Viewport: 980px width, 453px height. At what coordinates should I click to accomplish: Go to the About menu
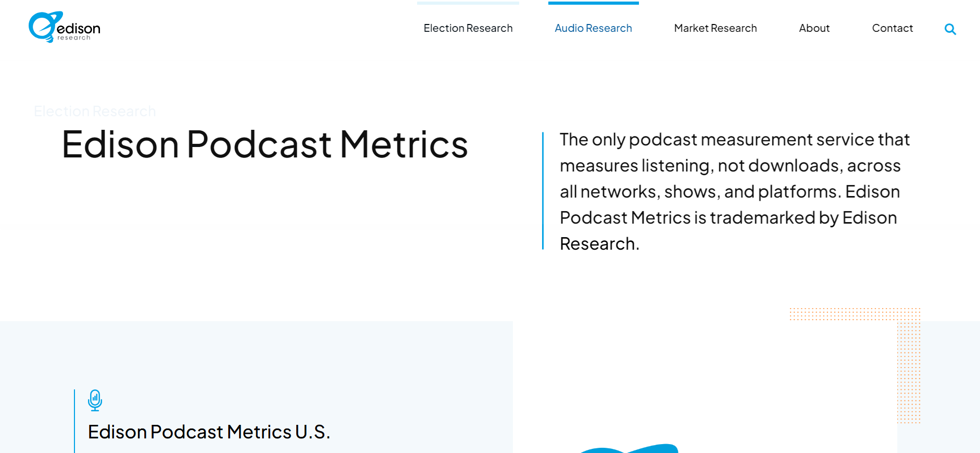pyautogui.click(x=814, y=28)
